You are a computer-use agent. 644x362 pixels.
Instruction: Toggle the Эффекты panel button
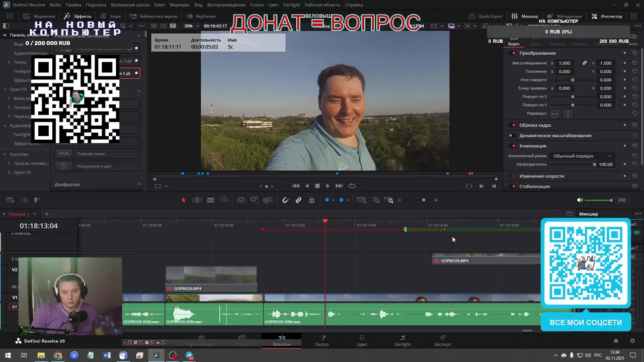click(x=77, y=16)
